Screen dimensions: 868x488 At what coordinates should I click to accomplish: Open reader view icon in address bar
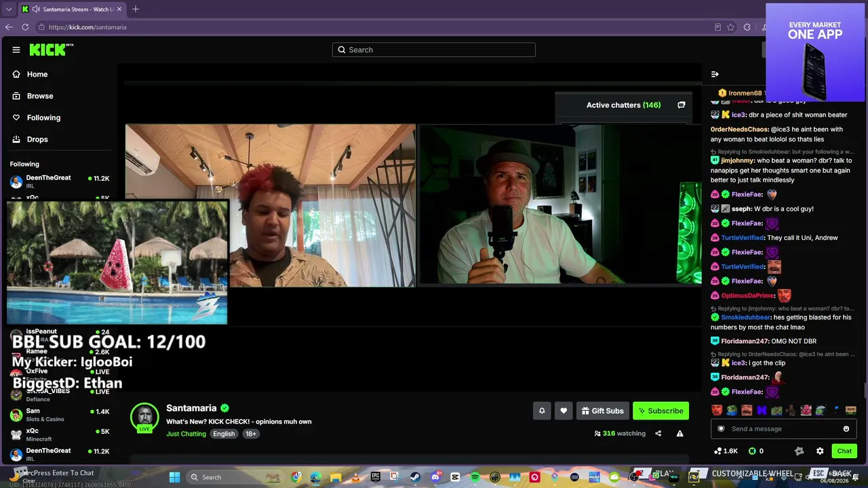[x=717, y=27]
